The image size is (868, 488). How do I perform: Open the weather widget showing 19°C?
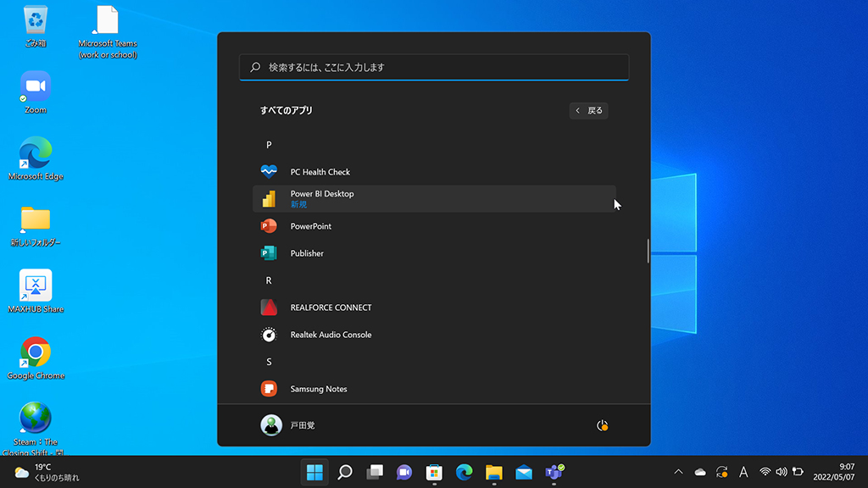(47, 472)
